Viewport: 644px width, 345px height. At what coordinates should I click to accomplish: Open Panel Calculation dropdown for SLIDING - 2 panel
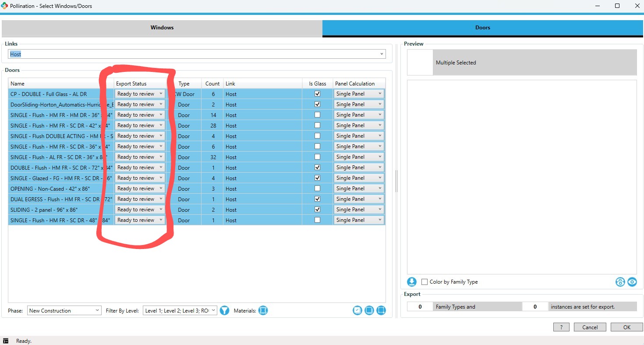click(x=380, y=210)
